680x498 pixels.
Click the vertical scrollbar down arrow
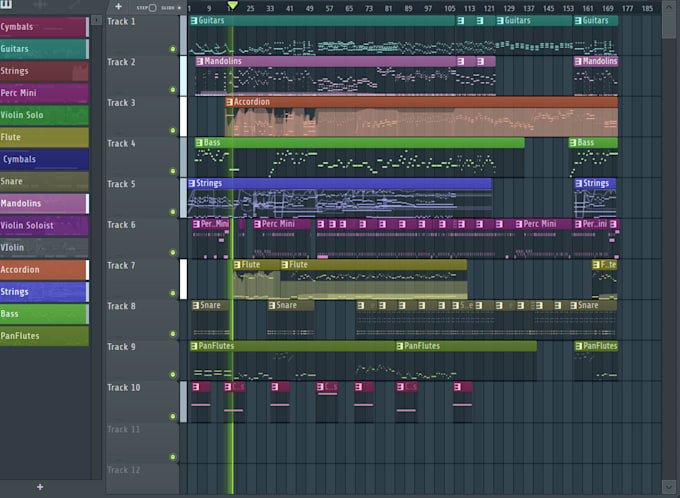668,486
